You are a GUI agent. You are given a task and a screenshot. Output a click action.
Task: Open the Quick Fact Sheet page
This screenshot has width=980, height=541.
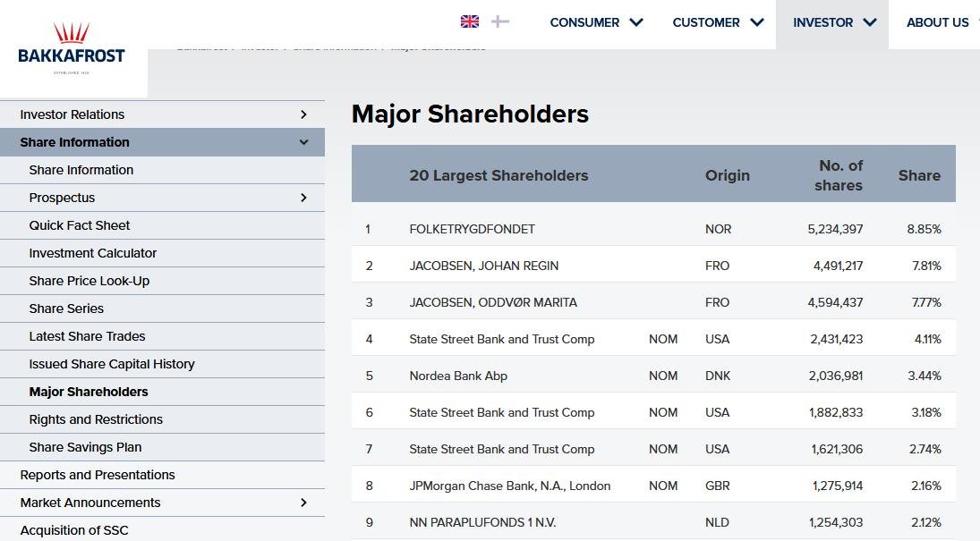point(80,225)
